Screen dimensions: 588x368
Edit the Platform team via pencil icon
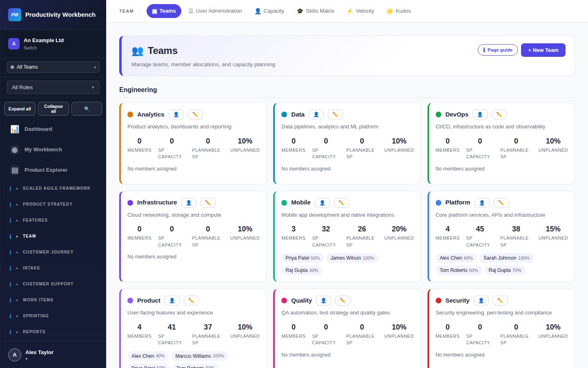click(x=501, y=203)
